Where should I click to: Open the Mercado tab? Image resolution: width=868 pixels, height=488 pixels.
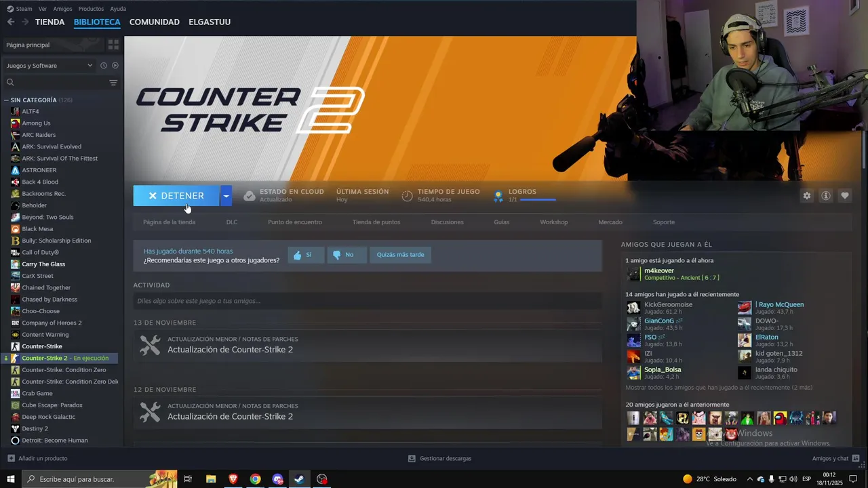coord(610,222)
